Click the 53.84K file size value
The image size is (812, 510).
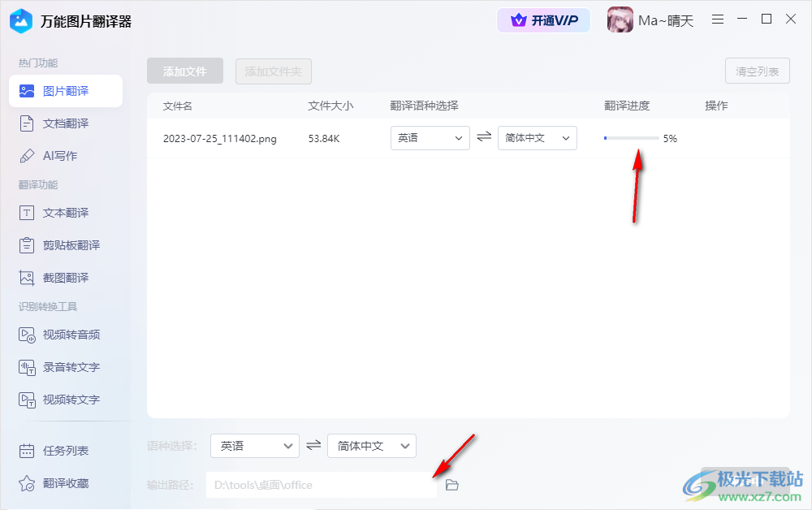324,139
